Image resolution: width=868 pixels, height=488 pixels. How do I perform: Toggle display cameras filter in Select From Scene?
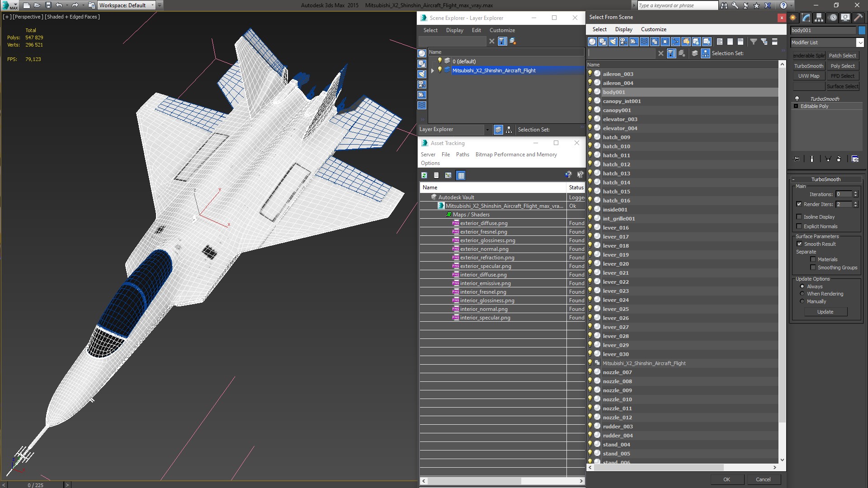pyautogui.click(x=623, y=42)
